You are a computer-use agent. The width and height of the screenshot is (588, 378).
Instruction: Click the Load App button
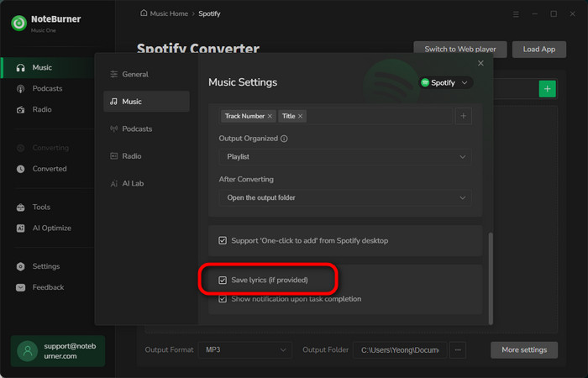pos(539,49)
